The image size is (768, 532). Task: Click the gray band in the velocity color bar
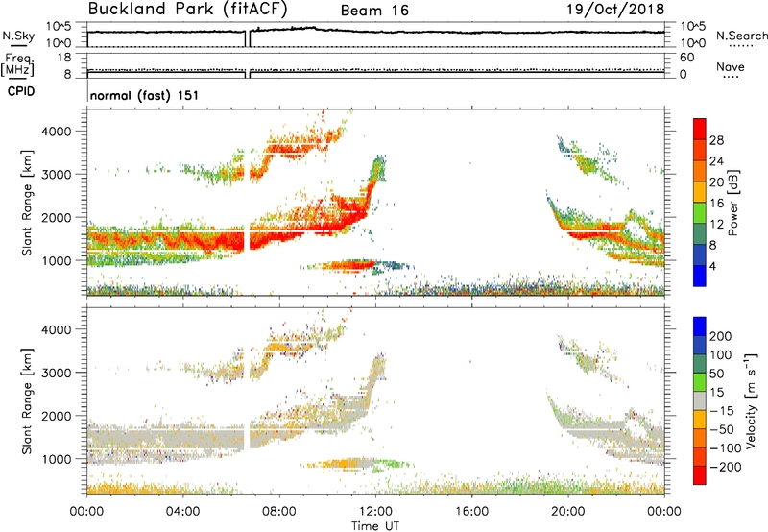point(700,400)
